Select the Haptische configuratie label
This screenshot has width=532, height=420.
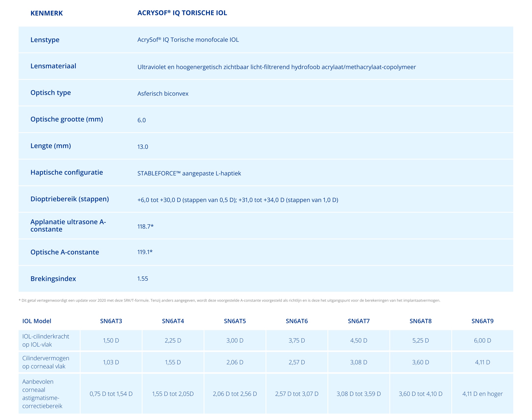(67, 173)
